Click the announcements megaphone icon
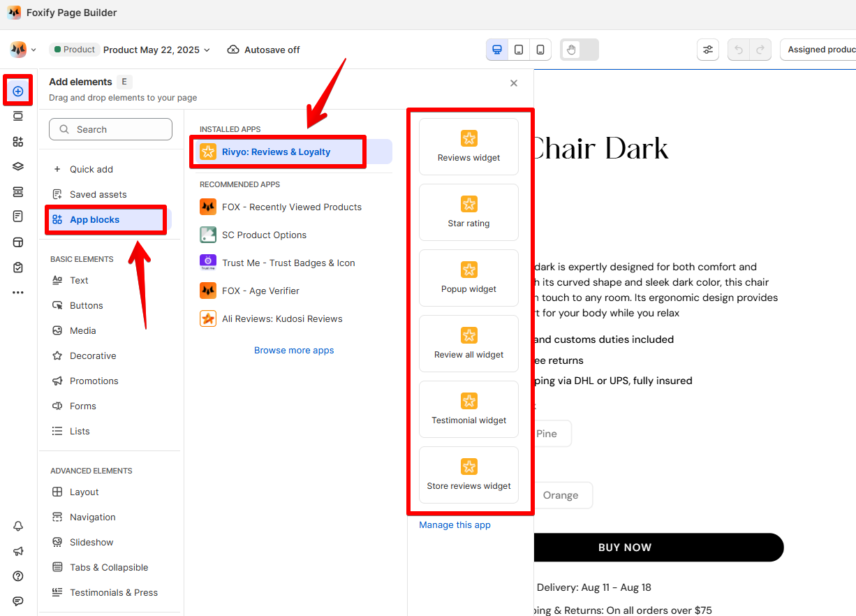Image resolution: width=856 pixels, height=616 pixels. click(18, 551)
